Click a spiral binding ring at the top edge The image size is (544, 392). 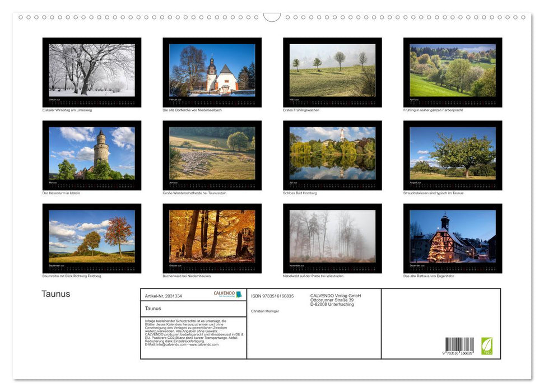[x=22, y=17]
